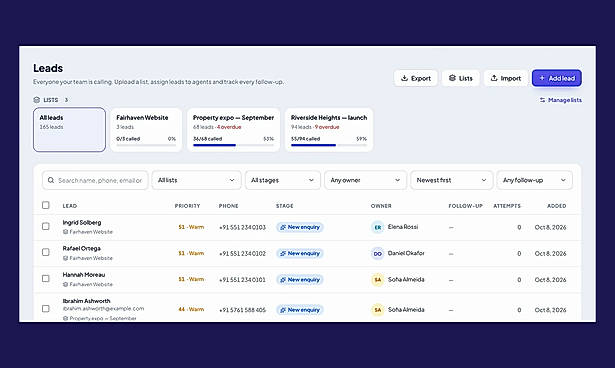Click phone number +91 5761 588 405
Screen dimensions: 615x368
pos(242,310)
